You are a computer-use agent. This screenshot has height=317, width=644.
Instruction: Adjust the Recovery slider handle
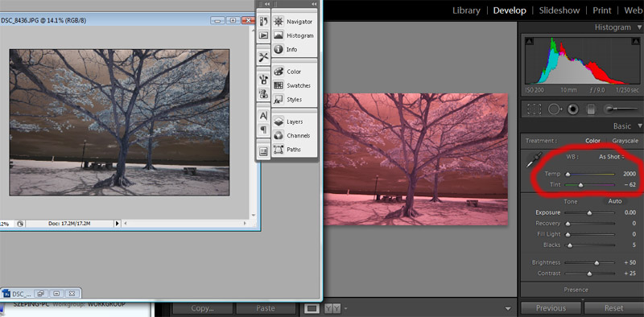click(x=568, y=224)
